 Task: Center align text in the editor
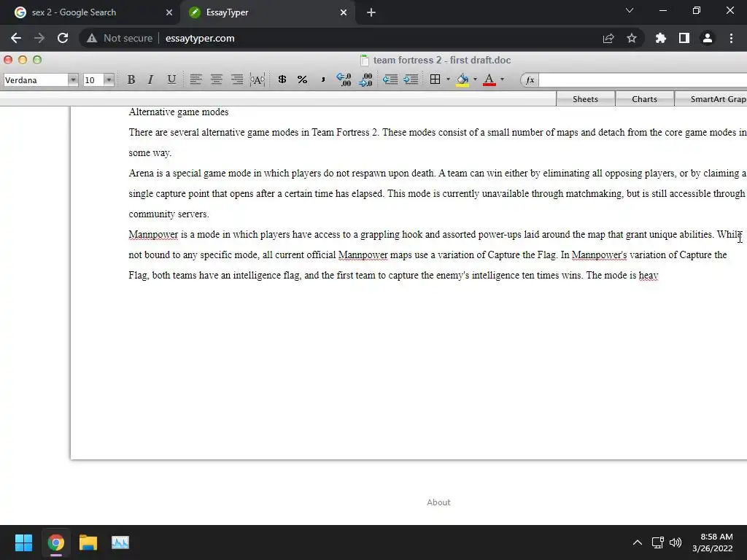click(216, 79)
